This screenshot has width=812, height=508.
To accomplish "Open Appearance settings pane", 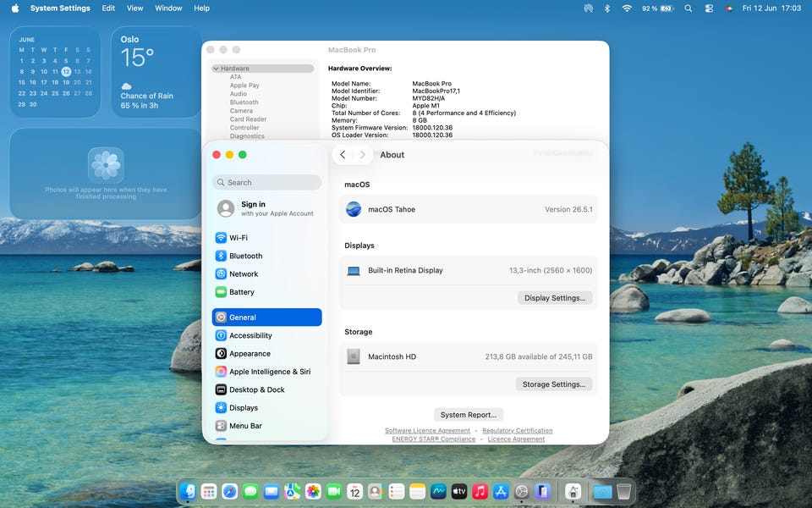I will pos(266,354).
